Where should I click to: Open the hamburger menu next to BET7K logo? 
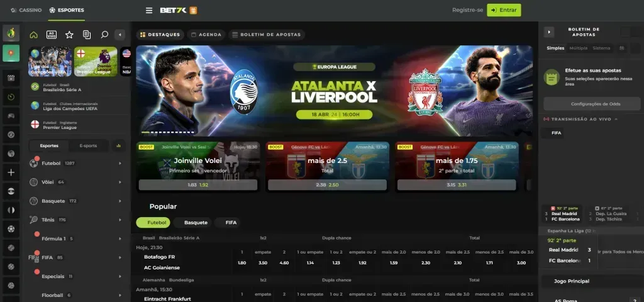[149, 10]
